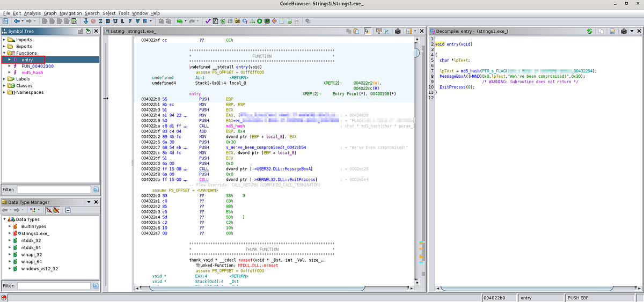Click the down arrow navigation direction icon
The width and height of the screenshot is (644, 302).
[x=86, y=21]
